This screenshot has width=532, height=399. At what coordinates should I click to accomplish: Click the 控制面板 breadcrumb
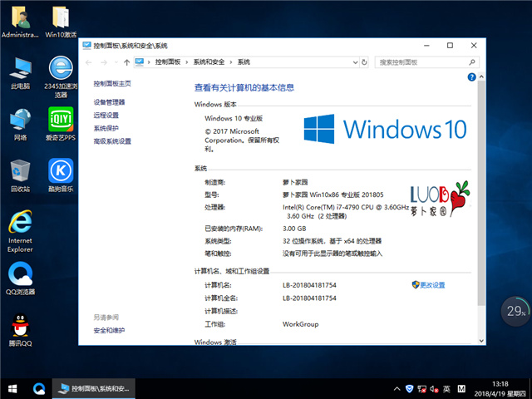point(168,62)
